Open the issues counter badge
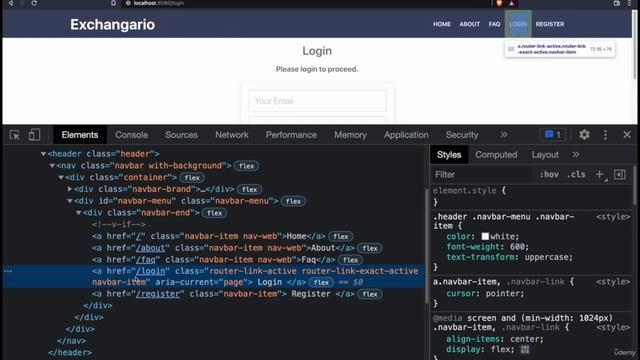 (553, 135)
